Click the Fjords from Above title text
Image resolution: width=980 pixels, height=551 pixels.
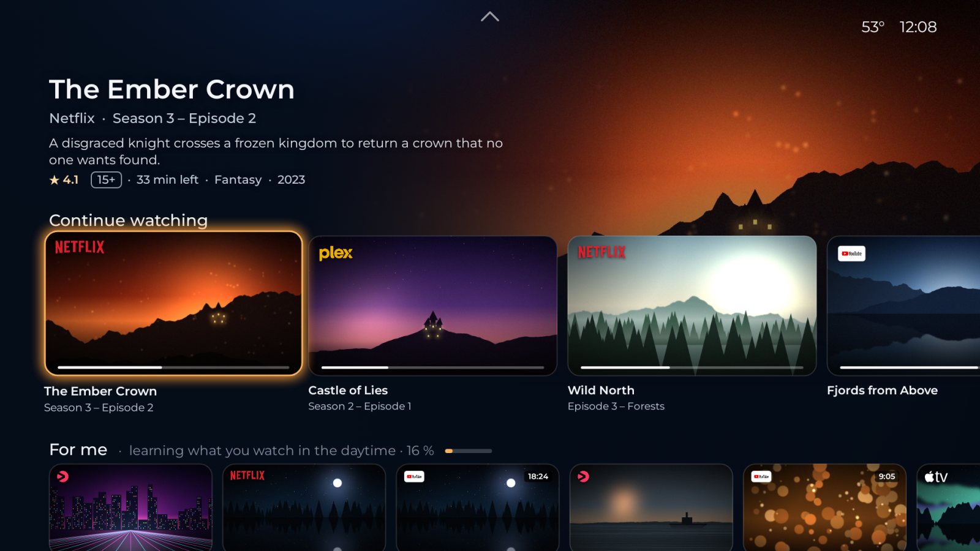882,390
